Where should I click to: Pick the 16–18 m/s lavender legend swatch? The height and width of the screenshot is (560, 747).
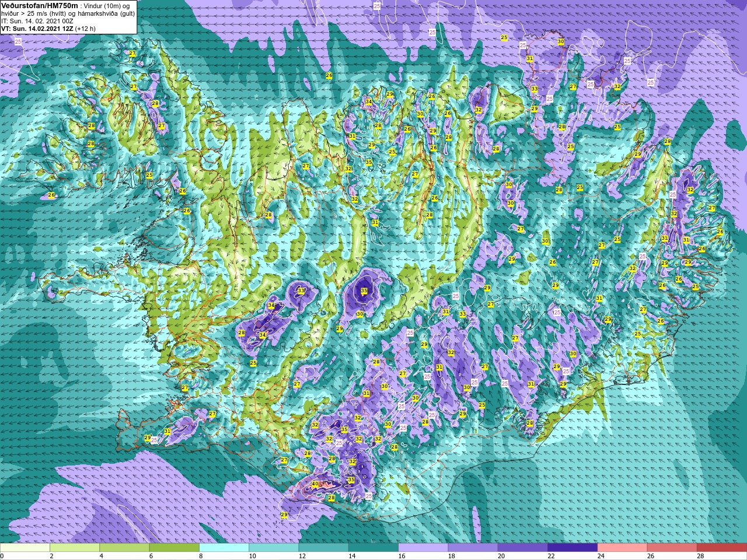pyautogui.click(x=423, y=548)
